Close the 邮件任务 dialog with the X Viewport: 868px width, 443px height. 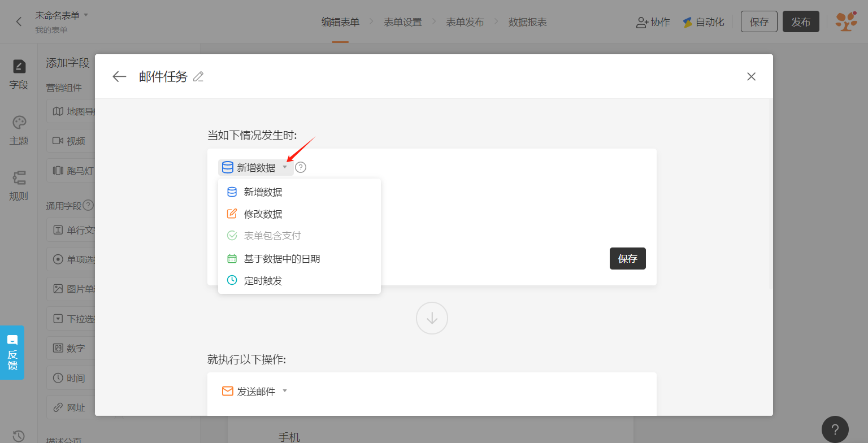tap(751, 77)
